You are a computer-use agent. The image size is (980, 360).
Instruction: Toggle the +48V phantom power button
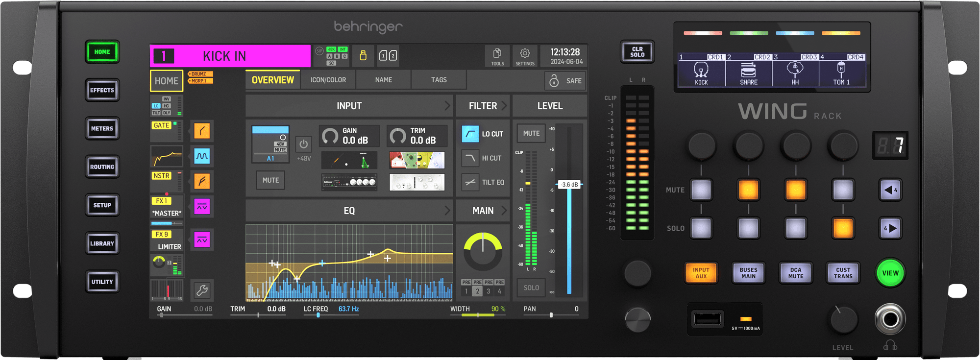click(304, 144)
